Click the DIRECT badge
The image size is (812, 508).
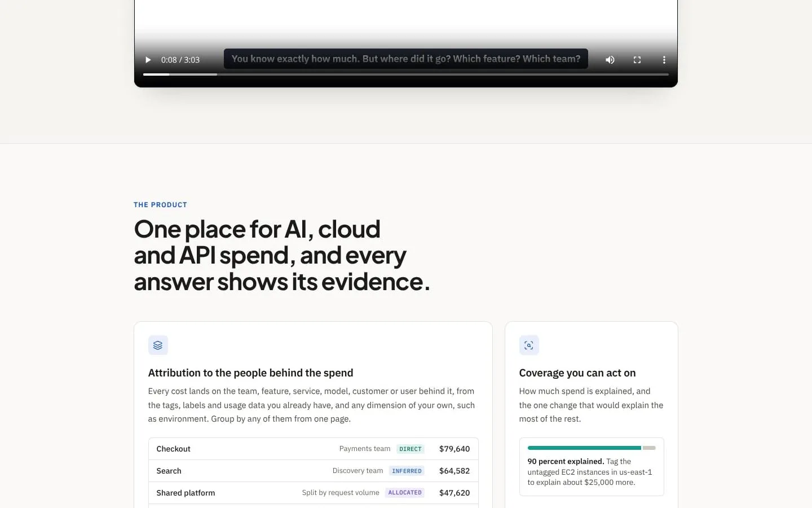411,449
